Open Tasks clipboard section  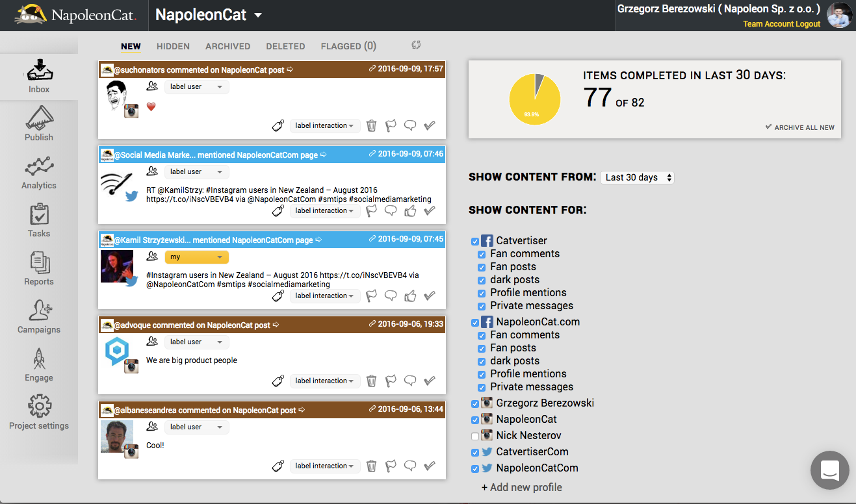pyautogui.click(x=39, y=221)
